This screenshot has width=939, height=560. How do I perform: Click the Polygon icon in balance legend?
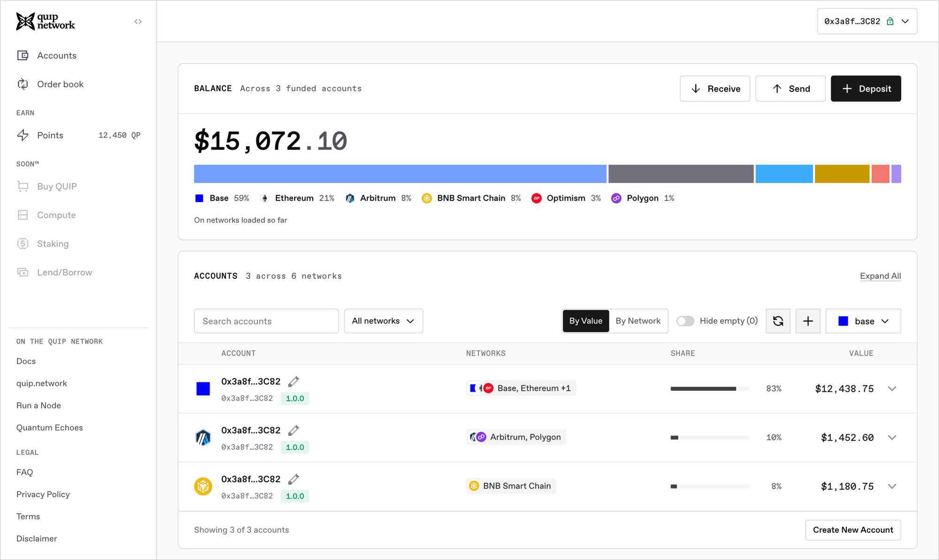click(616, 198)
